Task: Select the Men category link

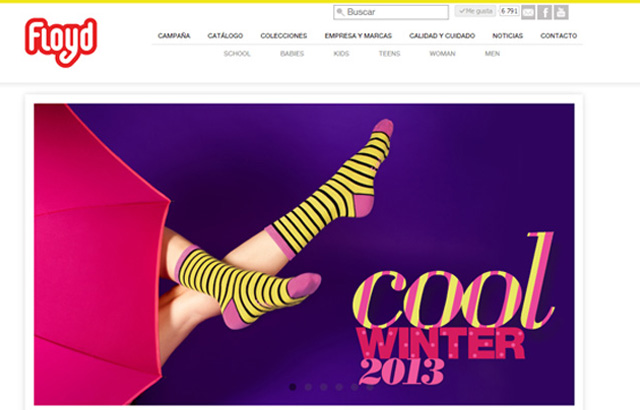Action: (x=492, y=53)
